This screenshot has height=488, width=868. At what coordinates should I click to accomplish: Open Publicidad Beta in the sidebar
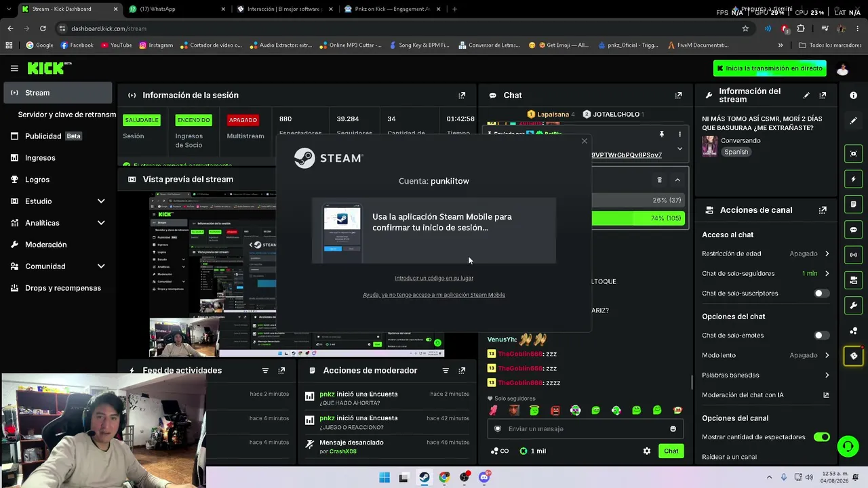pyautogui.click(x=58, y=136)
